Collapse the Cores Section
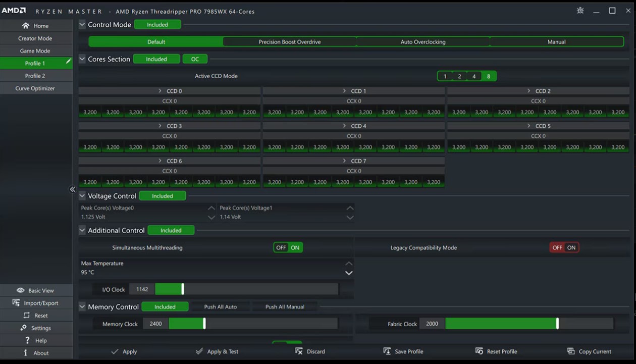Screen dimensions: 636x364 [x=82, y=59]
